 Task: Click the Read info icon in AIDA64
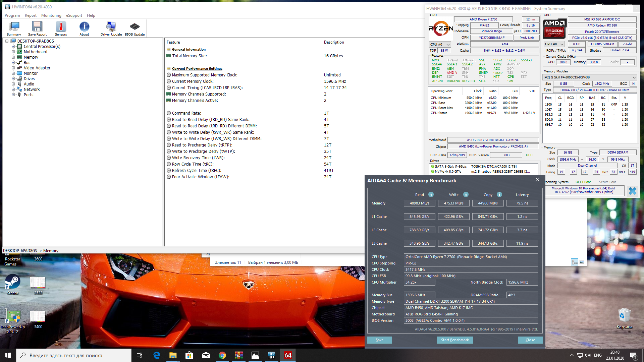coord(431,194)
